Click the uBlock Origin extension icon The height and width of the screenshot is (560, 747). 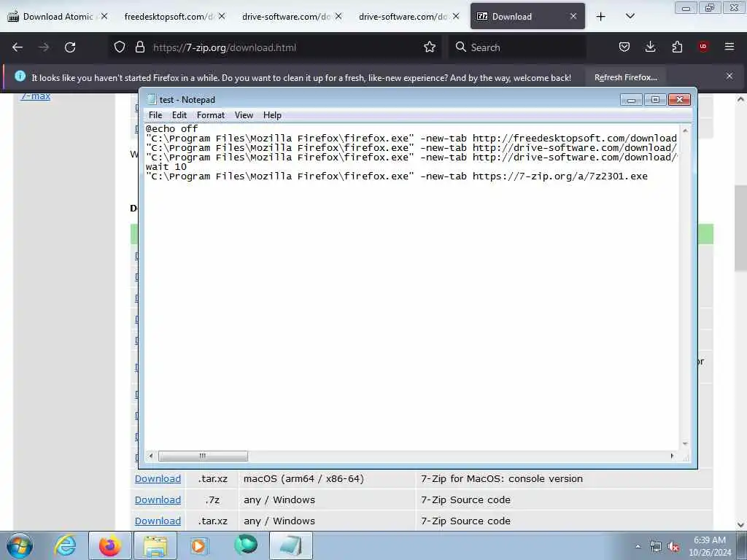(x=703, y=47)
